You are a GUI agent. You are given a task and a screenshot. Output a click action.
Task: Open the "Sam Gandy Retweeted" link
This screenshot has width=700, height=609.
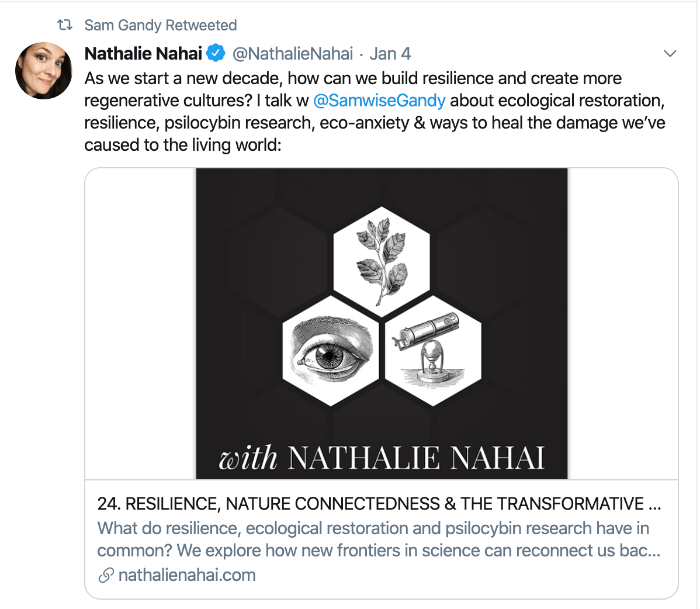(160, 25)
